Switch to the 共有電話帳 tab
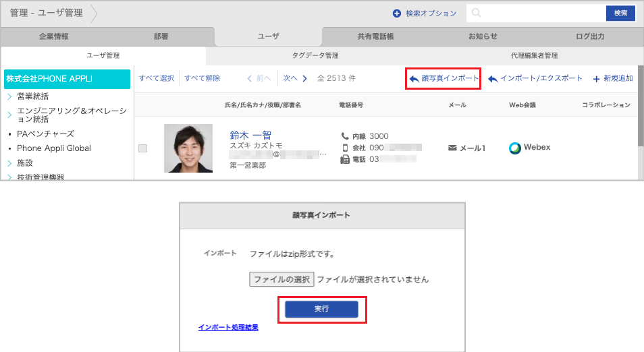Image resolution: width=644 pixels, height=352 pixels. (375, 36)
